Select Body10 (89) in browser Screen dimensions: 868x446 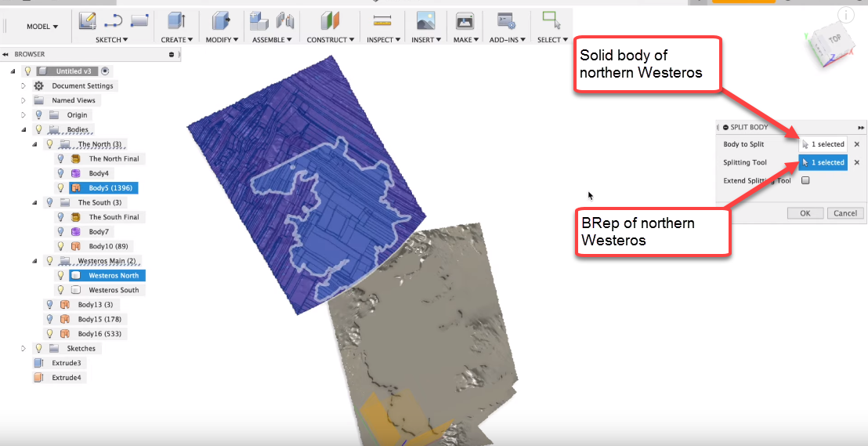107,246
